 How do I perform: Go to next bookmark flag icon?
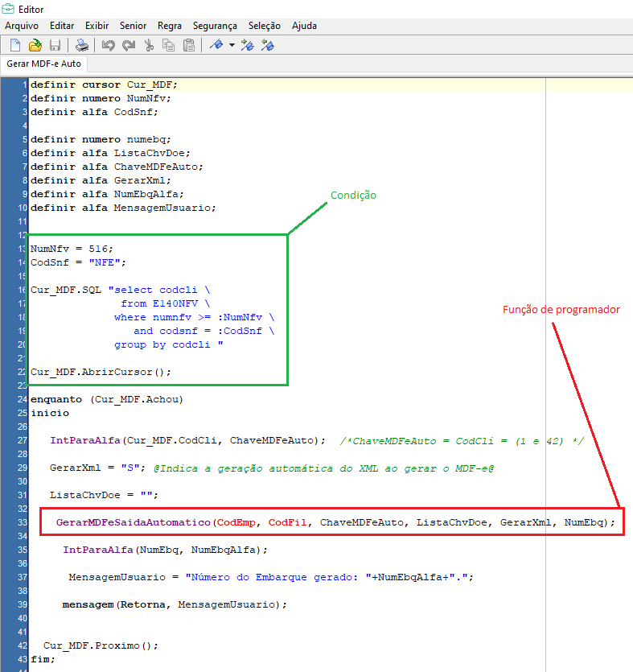[248, 45]
